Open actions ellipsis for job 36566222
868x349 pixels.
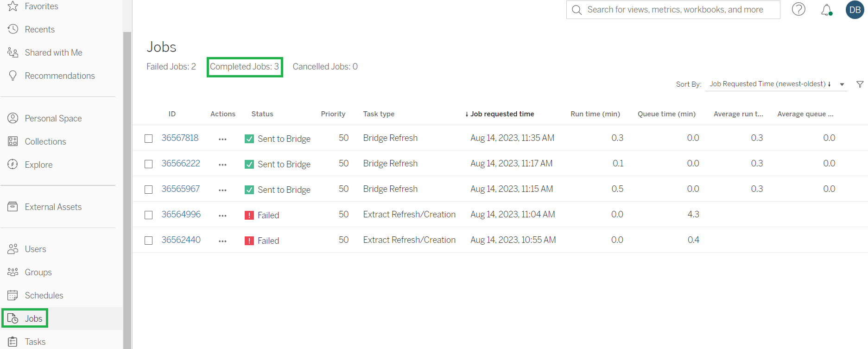[222, 165]
